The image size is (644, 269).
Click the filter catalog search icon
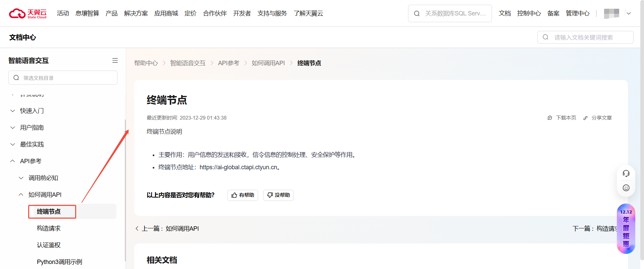[16, 78]
